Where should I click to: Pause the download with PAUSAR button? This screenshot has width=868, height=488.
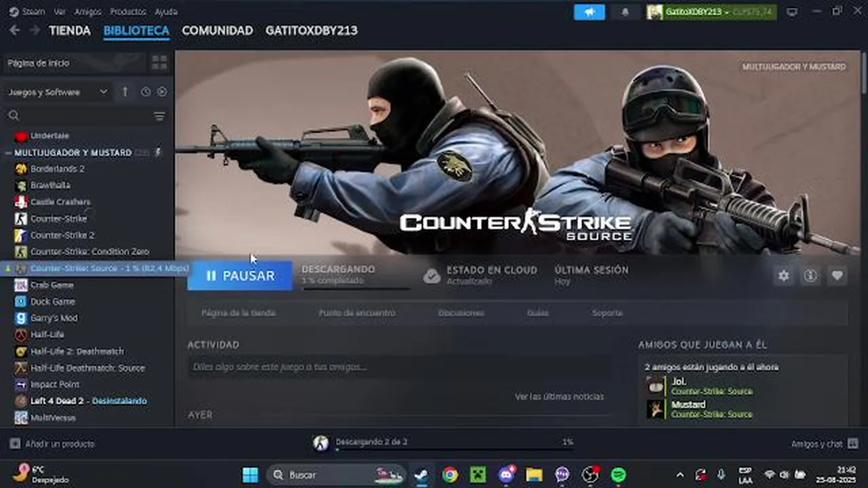pos(240,276)
